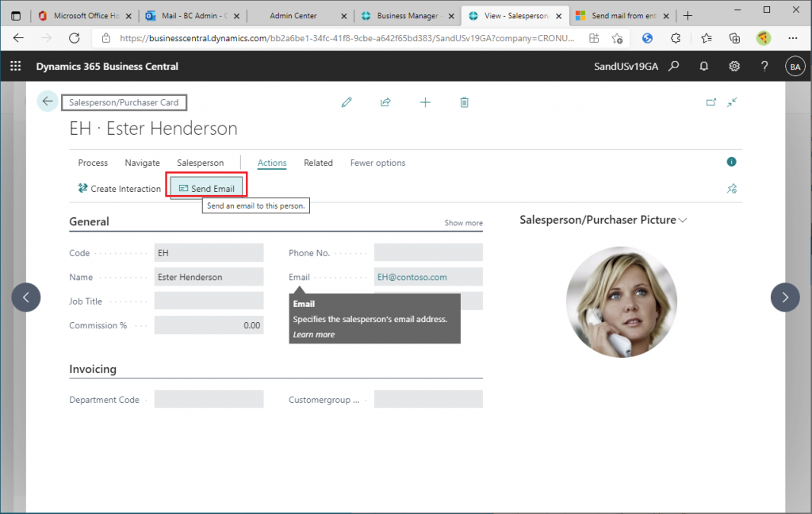The height and width of the screenshot is (514, 812).
Task: Click the browser Back arrow
Action: coord(19,38)
